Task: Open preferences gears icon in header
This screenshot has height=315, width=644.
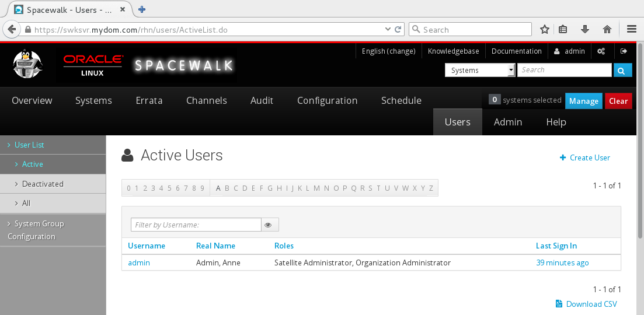Action: click(601, 51)
